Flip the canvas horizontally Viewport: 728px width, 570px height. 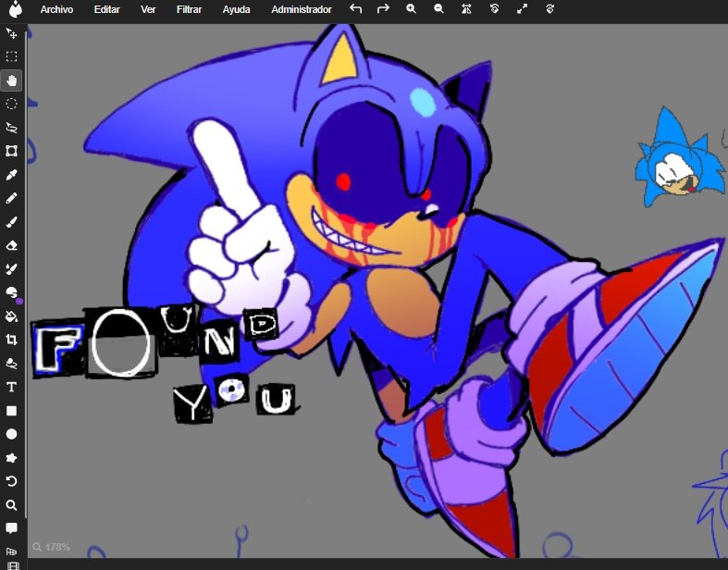click(466, 9)
